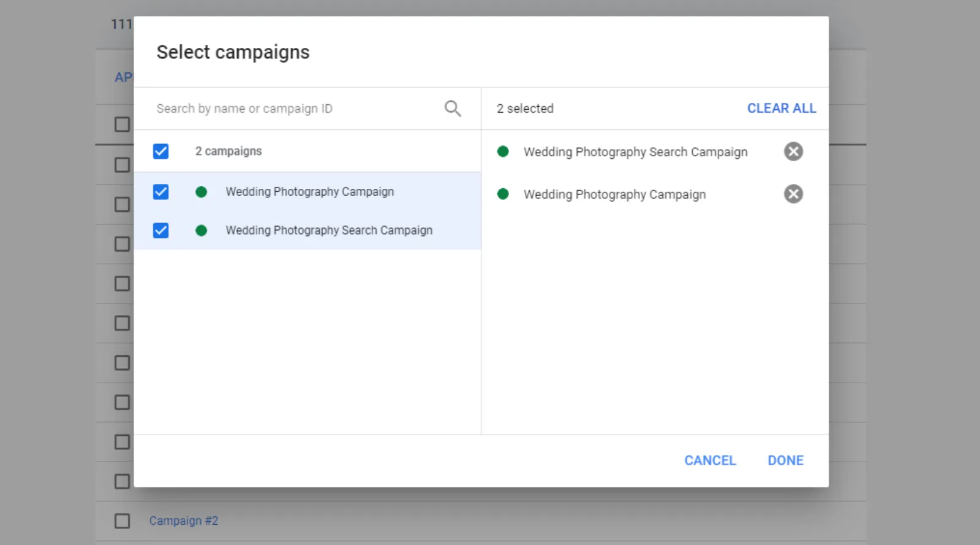Click the magnifying glass search icon
Image resolution: width=980 pixels, height=545 pixels.
tap(453, 109)
